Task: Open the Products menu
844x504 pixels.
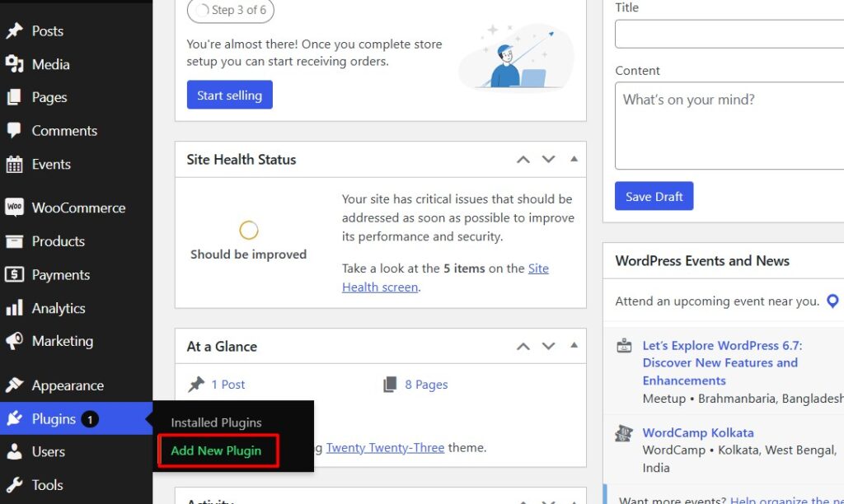Action: (56, 241)
